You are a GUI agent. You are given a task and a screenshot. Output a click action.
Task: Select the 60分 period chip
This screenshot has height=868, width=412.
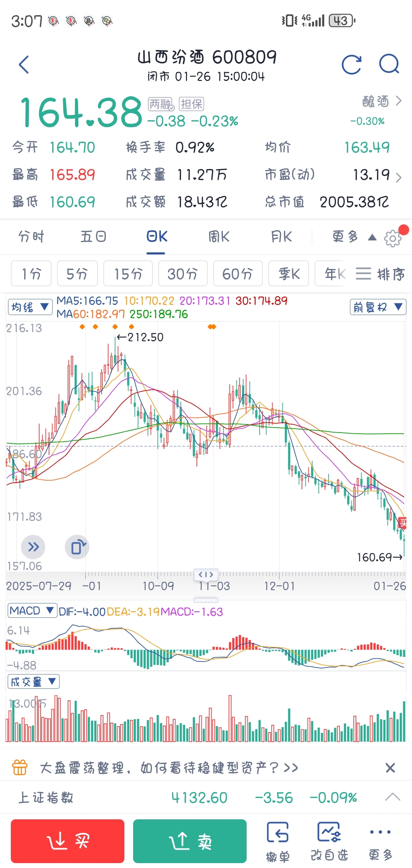click(238, 274)
